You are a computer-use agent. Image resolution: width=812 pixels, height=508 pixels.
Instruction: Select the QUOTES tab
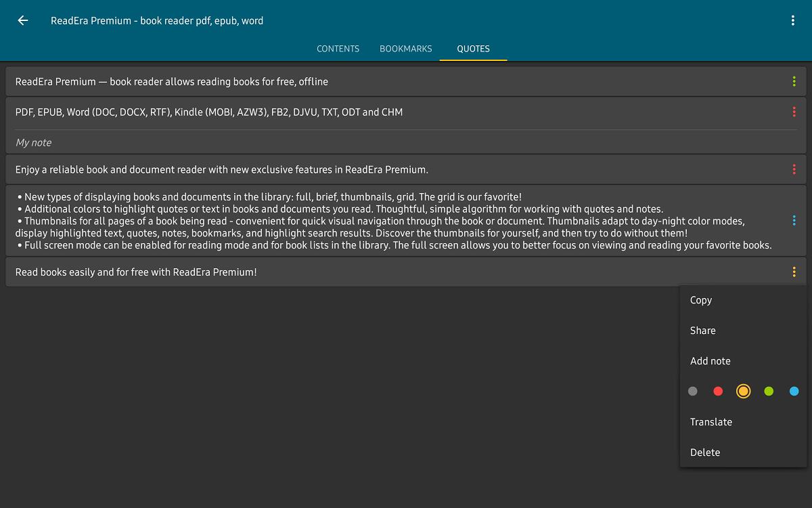pos(473,49)
